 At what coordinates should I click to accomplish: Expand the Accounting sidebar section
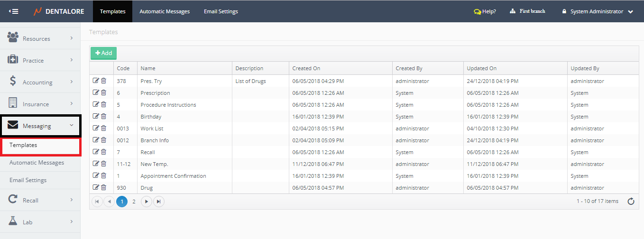[x=40, y=82]
